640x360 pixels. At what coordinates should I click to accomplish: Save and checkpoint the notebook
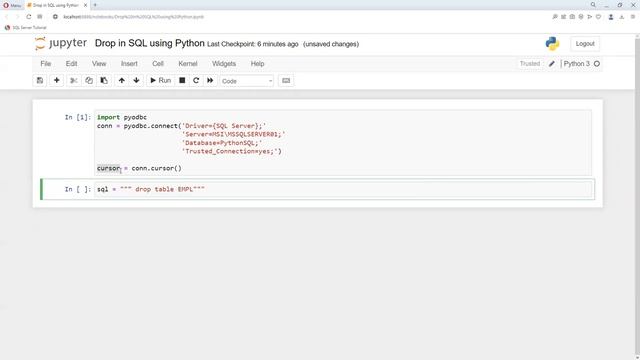pyautogui.click(x=40, y=80)
